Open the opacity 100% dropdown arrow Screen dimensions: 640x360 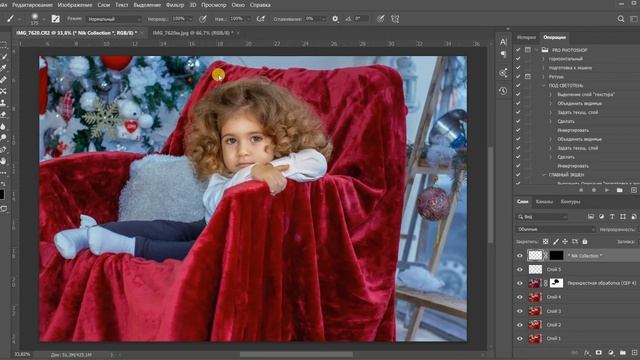click(190, 19)
